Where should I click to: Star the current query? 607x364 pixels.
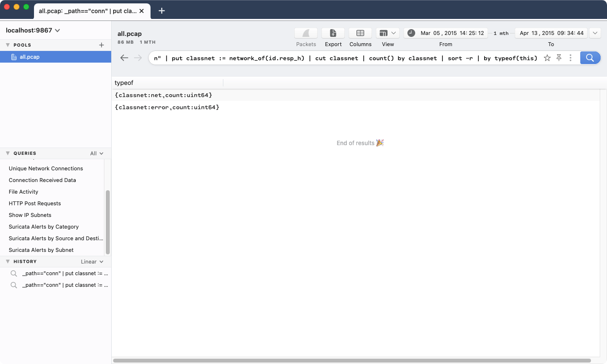[x=547, y=58]
